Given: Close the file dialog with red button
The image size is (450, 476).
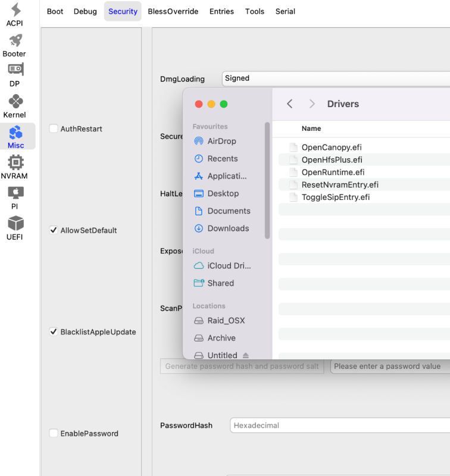Looking at the screenshot, I should click(x=199, y=104).
